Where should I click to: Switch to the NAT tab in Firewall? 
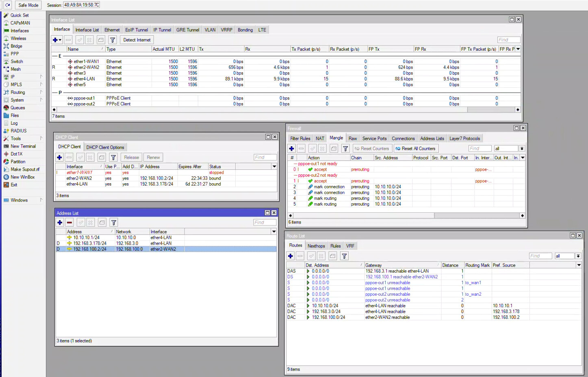coord(320,139)
